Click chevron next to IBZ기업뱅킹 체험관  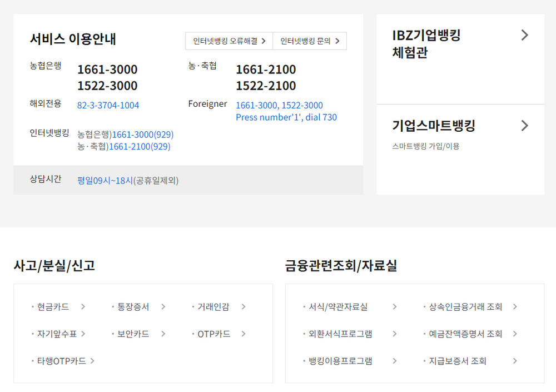tap(525, 35)
